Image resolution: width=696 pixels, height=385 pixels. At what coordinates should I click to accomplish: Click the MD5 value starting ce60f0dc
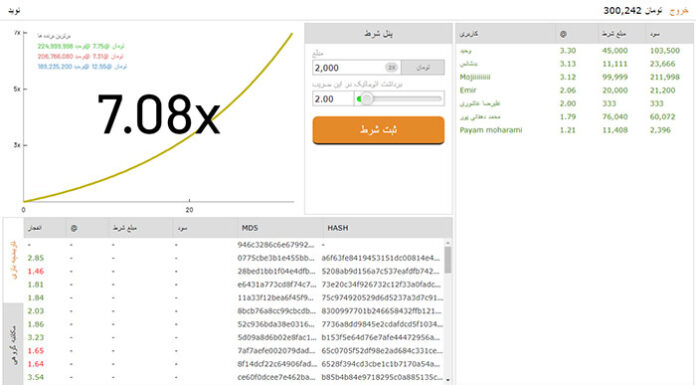276,377
